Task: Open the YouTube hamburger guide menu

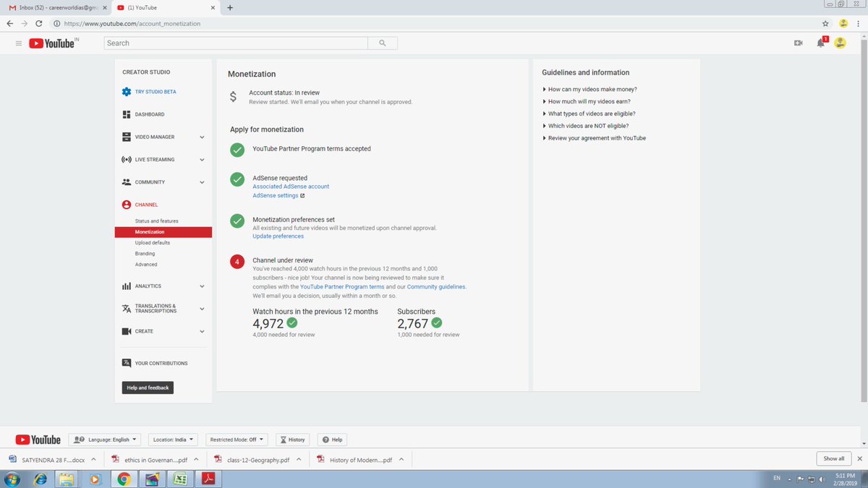Action: pos(18,43)
